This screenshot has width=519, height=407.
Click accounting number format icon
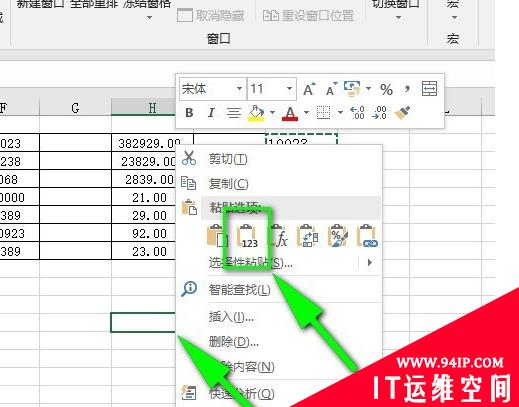click(x=352, y=89)
